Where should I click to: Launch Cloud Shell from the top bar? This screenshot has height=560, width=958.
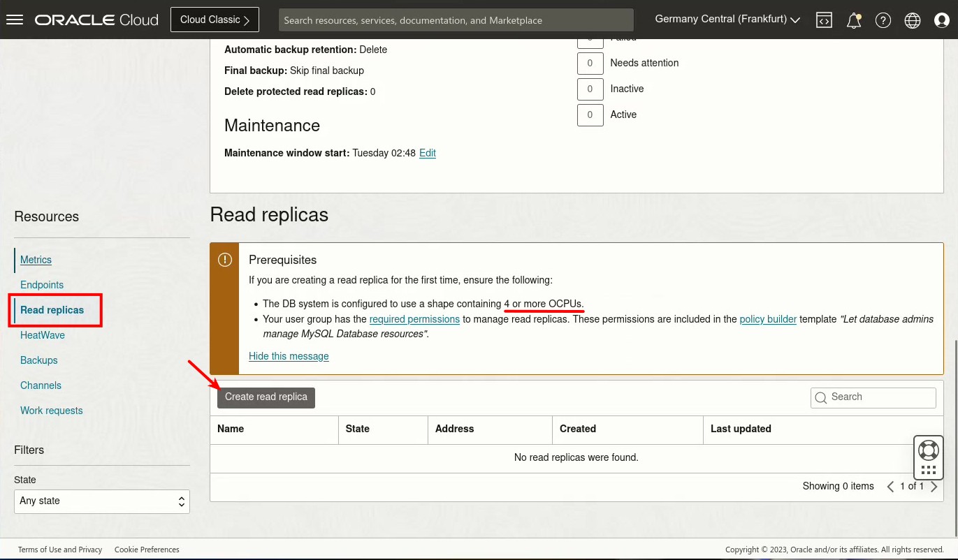click(825, 20)
